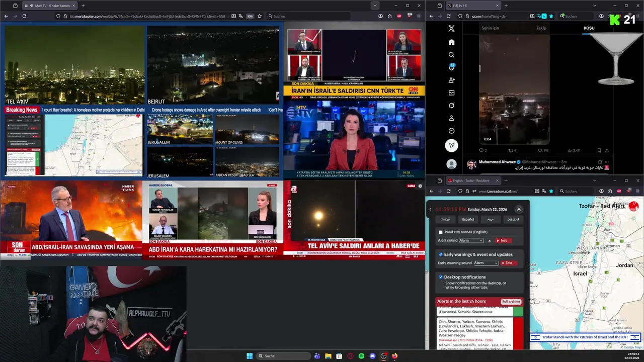The height and width of the screenshot is (362, 644).
Task: Open the Alert sound dropdown
Action: [471, 241]
